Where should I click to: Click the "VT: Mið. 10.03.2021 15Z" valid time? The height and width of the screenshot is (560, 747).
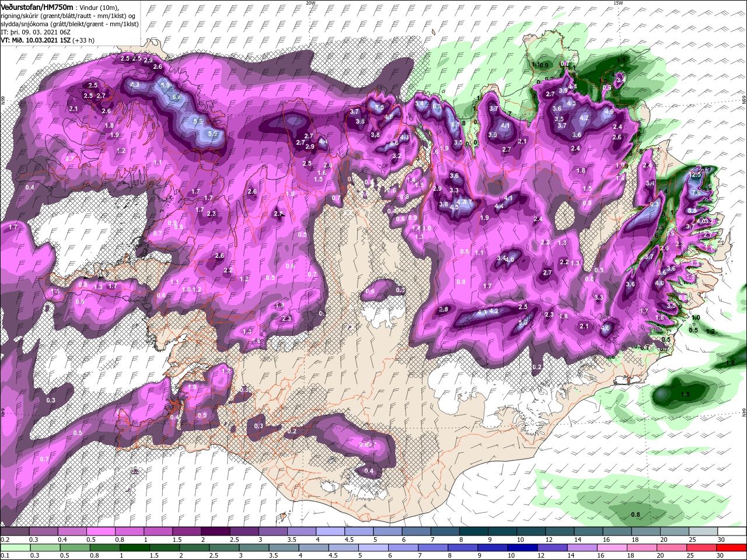point(36,40)
